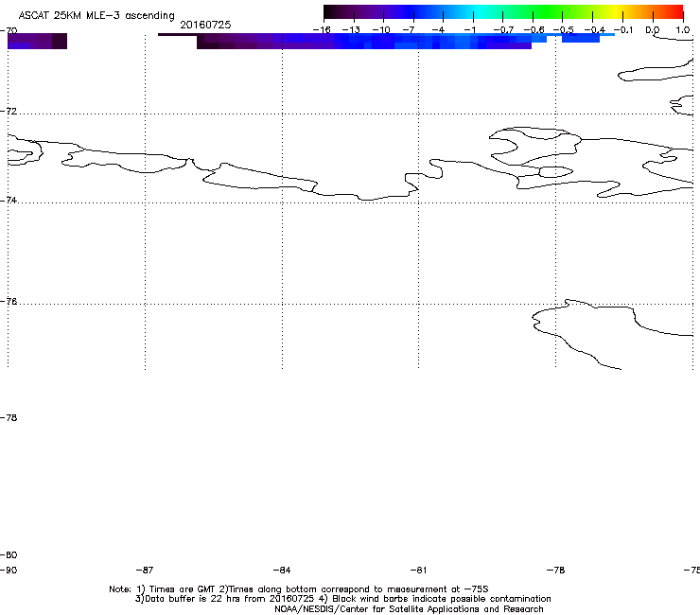Click the black end of the color bar

[x=330, y=11]
